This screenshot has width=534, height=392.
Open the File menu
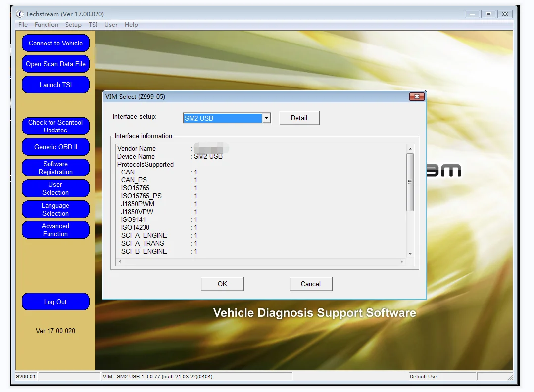pos(23,25)
